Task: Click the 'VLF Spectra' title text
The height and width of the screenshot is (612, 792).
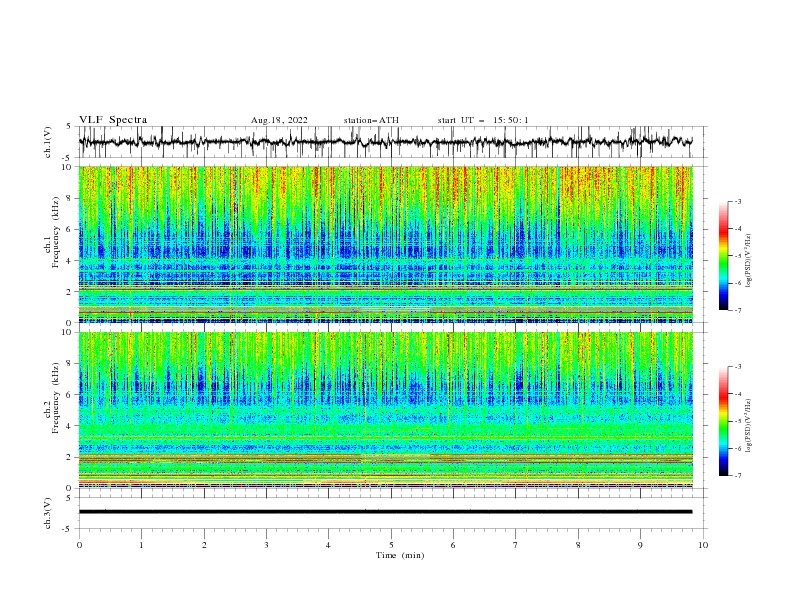Action: pos(113,120)
